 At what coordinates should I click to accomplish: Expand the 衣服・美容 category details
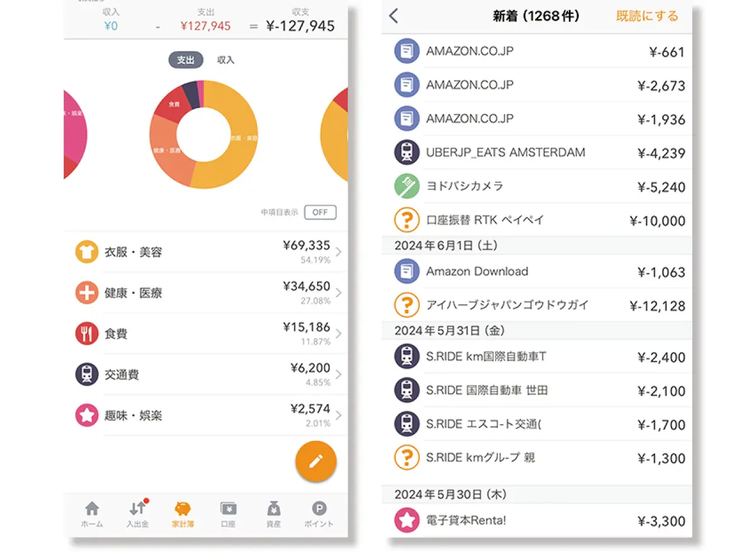[x=338, y=252]
